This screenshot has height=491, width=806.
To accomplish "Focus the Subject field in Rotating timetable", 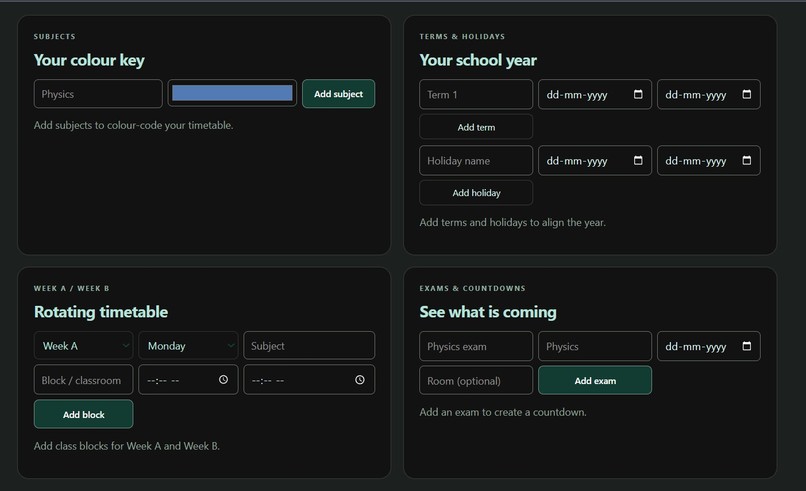I will (x=309, y=345).
